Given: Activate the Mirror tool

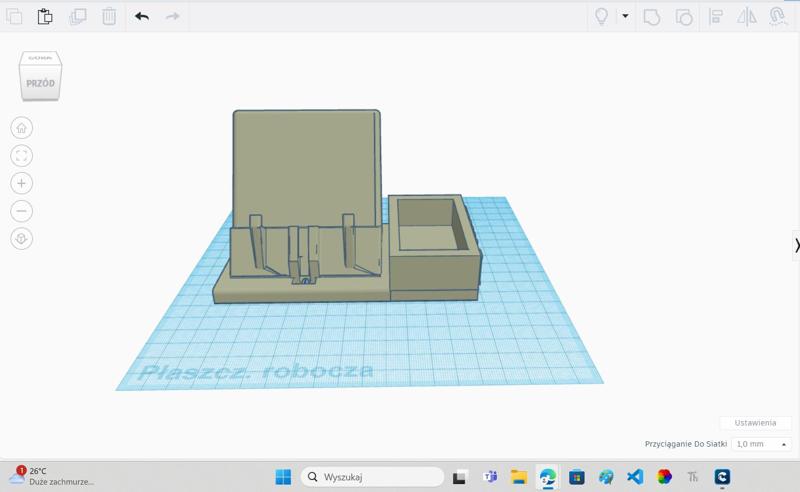Looking at the screenshot, I should (747, 16).
